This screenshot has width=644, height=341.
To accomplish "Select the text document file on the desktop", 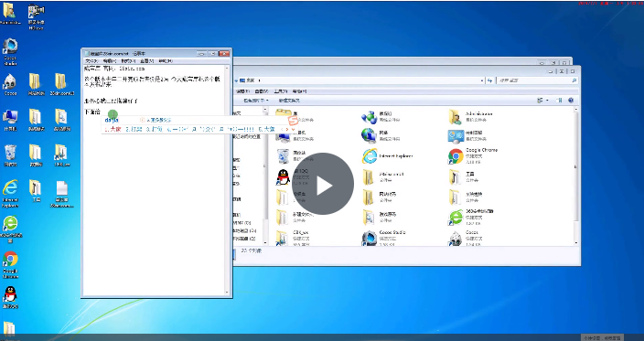I will pyautogui.click(x=61, y=194).
